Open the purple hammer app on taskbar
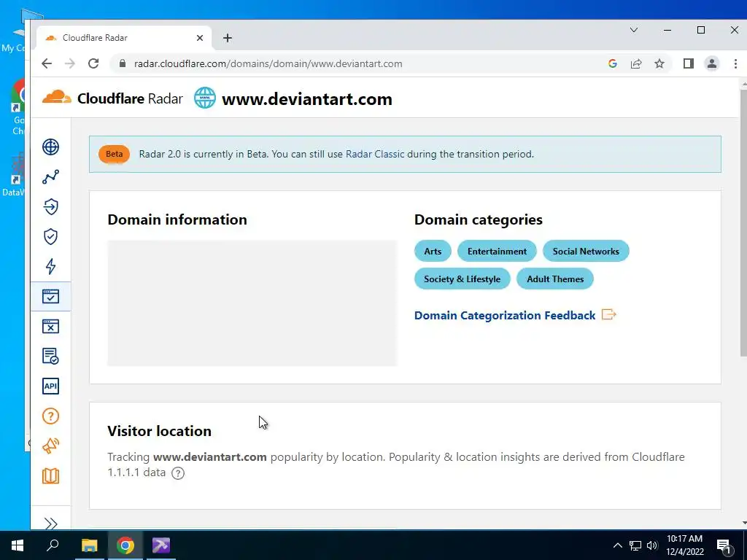Viewport: 747px width, 560px height. pos(161,545)
